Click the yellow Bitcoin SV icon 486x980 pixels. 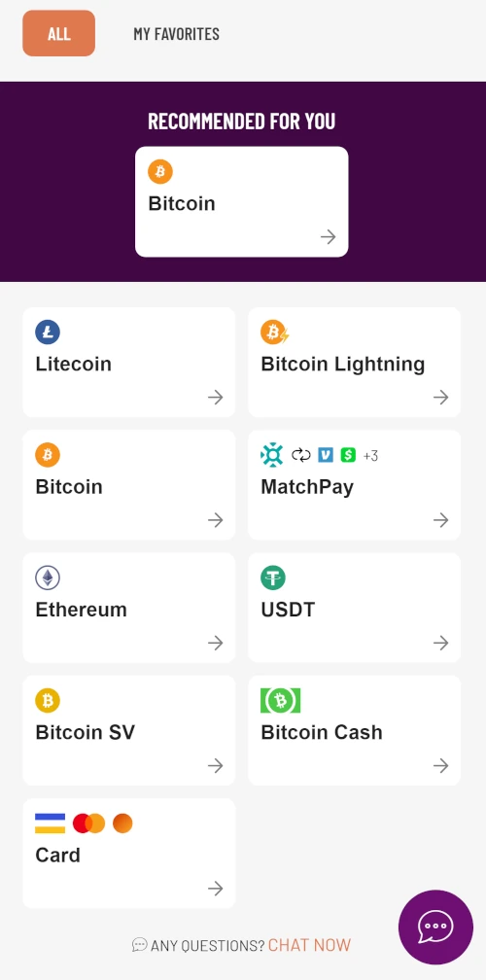pyautogui.click(x=48, y=701)
